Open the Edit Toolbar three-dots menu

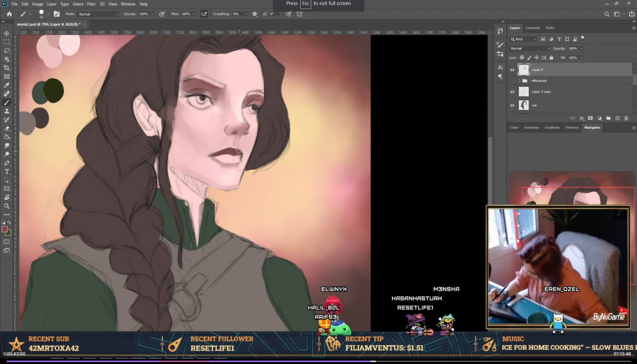click(x=7, y=215)
